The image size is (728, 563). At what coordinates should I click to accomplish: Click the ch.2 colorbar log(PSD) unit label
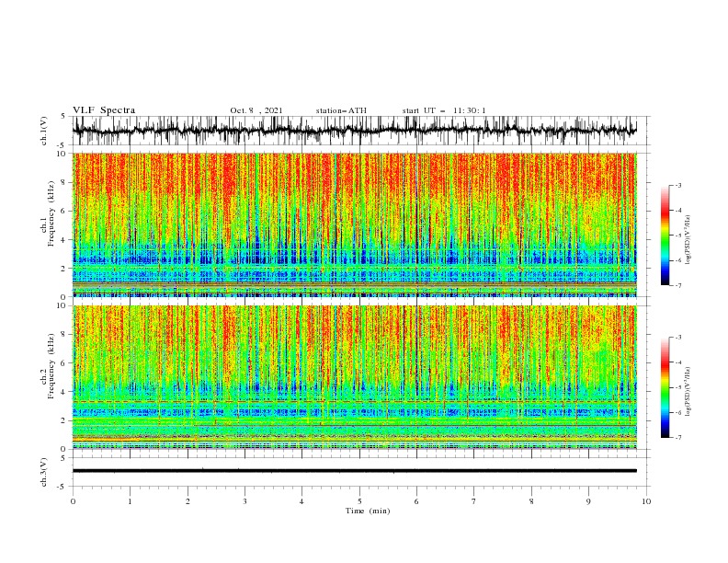(x=688, y=391)
